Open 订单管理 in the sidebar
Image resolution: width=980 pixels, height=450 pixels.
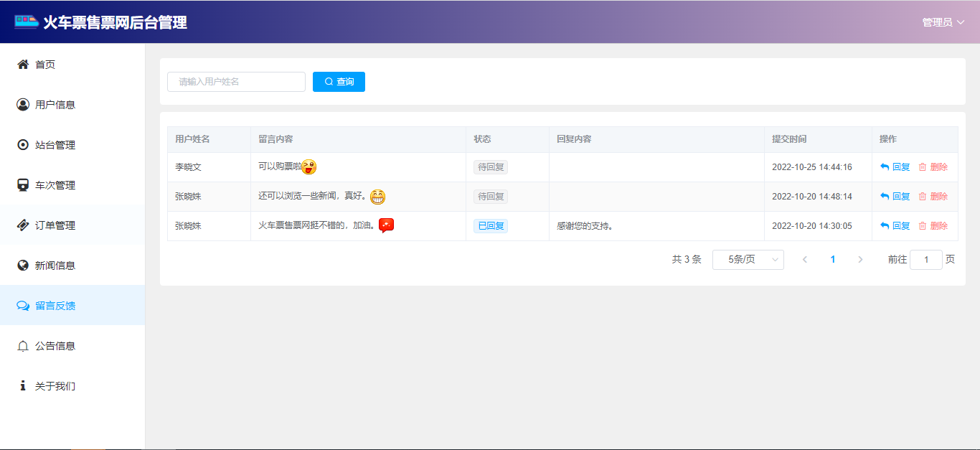click(x=72, y=225)
